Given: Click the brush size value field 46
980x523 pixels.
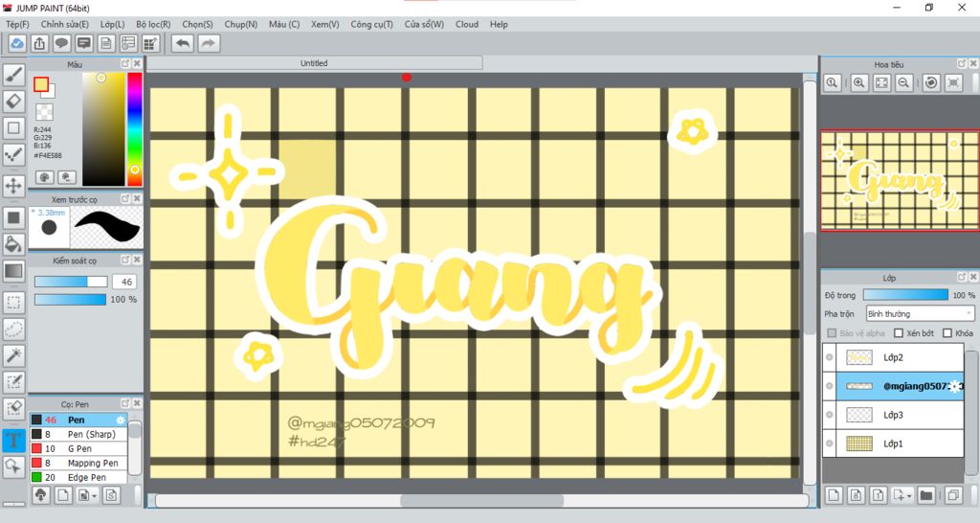Looking at the screenshot, I should (124, 283).
